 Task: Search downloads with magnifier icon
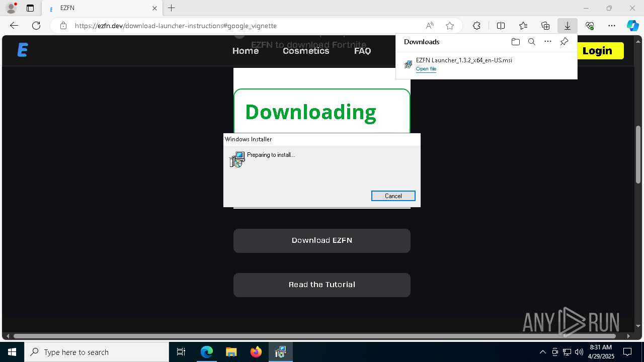click(x=532, y=42)
